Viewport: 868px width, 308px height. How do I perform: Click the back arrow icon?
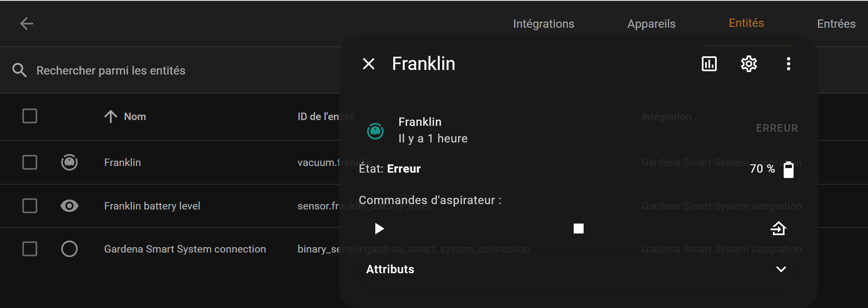27,24
